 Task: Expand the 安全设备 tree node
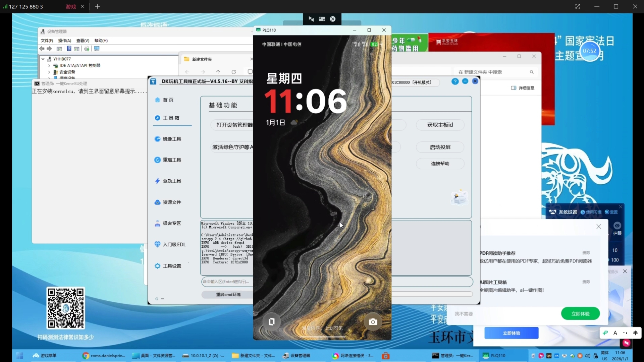pyautogui.click(x=49, y=72)
